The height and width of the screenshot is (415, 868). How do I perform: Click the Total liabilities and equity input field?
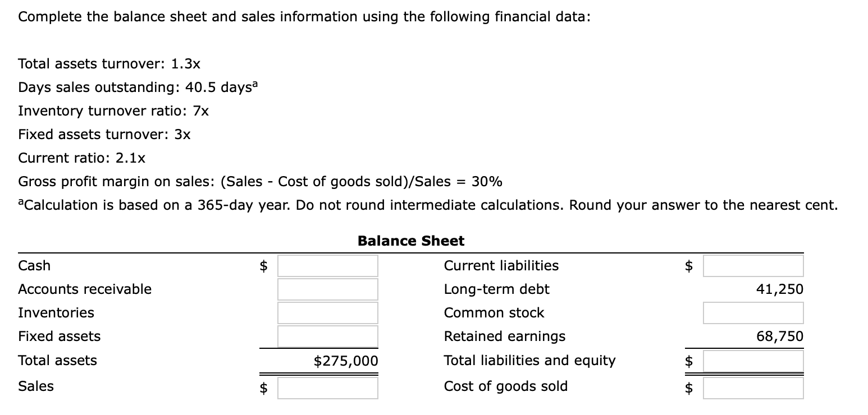[753, 361]
